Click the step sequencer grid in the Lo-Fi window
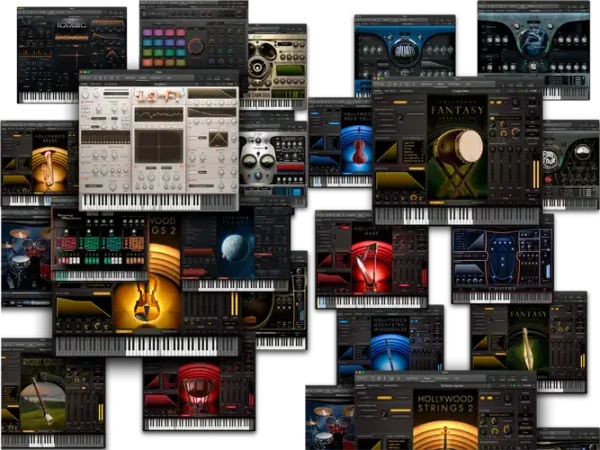The width and height of the screenshot is (600, 450). tap(105, 137)
